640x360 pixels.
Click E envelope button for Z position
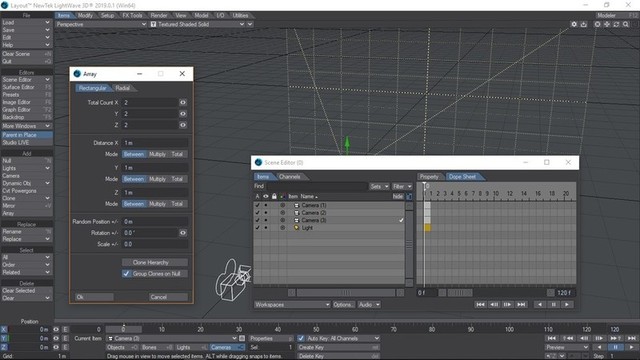[65, 347]
